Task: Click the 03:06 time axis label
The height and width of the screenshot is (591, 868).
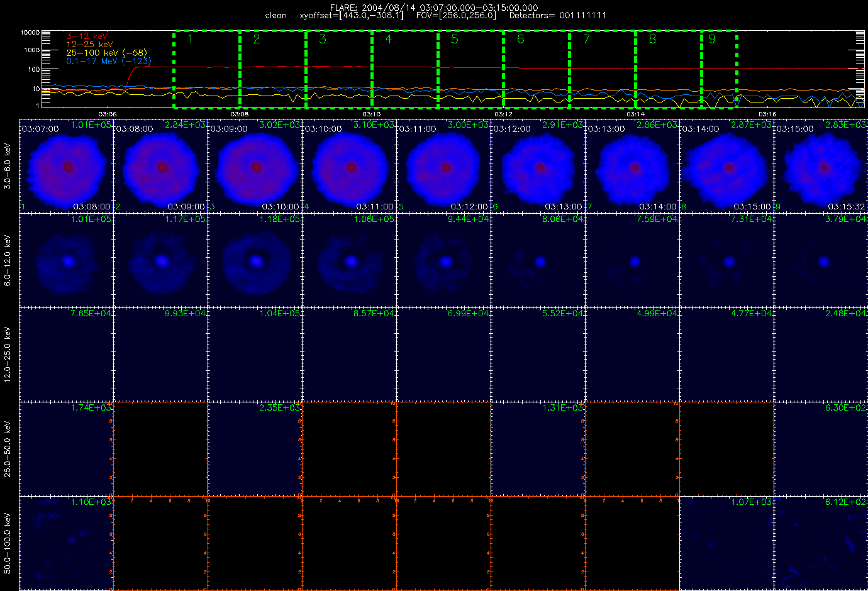Action: tap(108, 114)
